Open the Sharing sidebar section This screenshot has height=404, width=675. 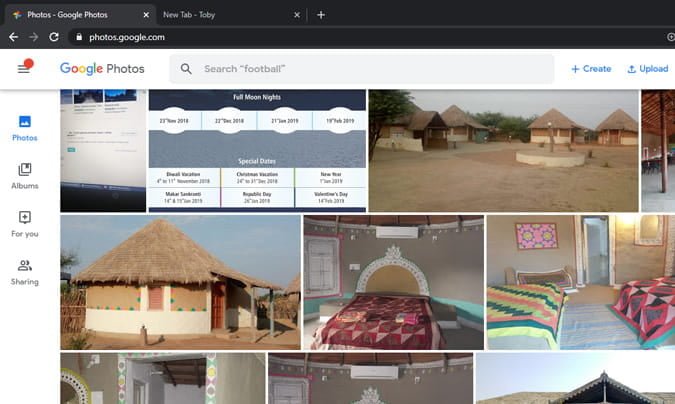click(25, 272)
